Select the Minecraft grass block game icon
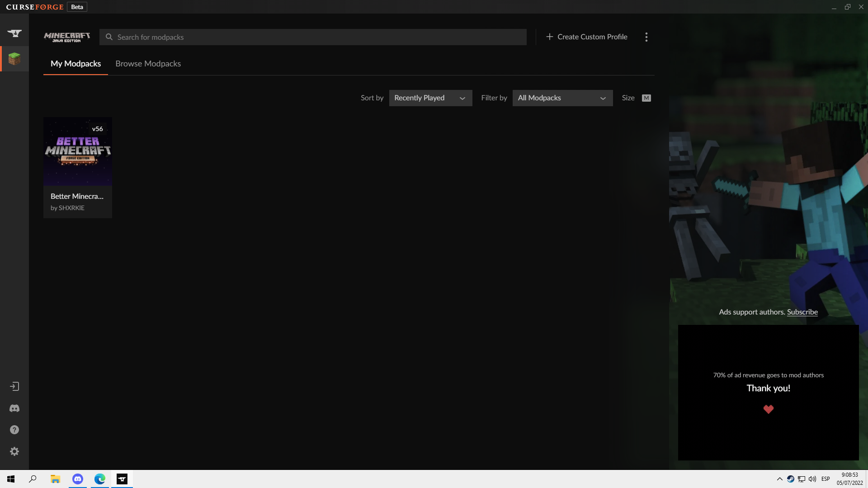 pyautogui.click(x=14, y=59)
